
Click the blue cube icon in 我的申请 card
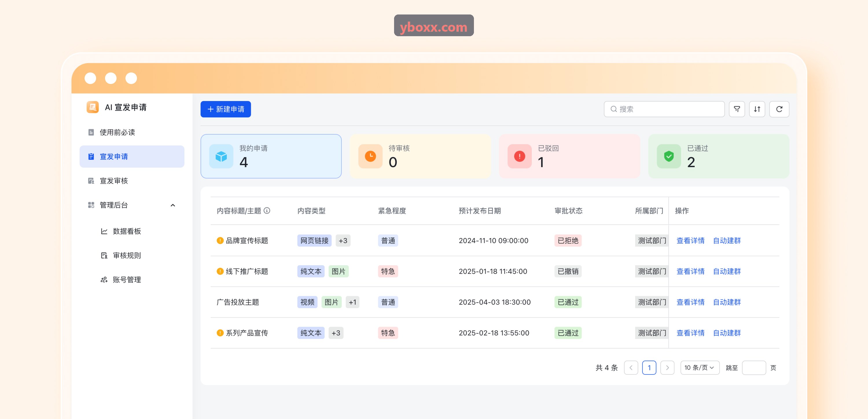(x=221, y=156)
